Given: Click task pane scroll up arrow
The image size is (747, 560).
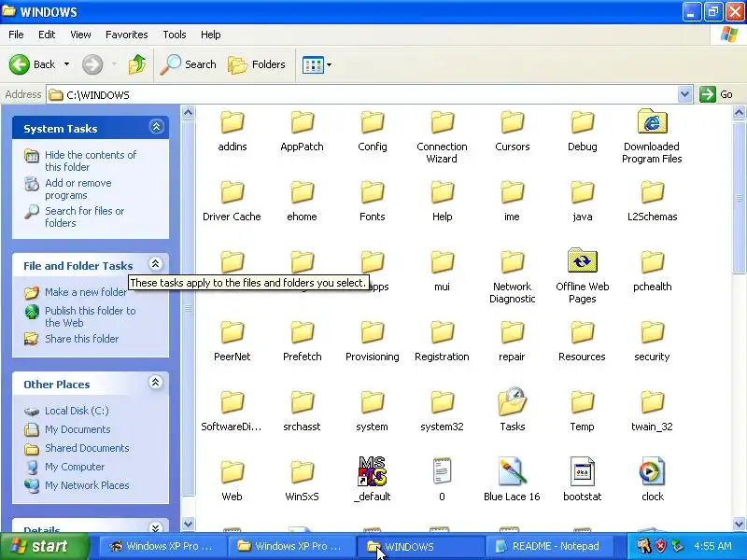Looking at the screenshot, I should 189,113.
